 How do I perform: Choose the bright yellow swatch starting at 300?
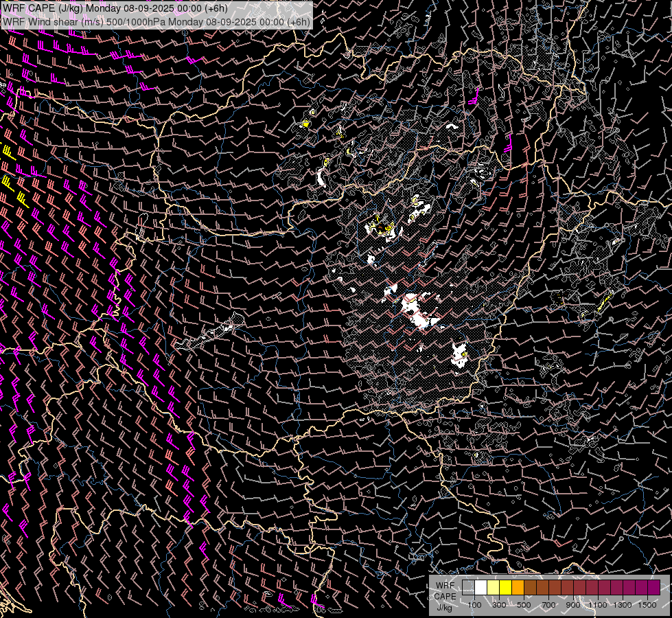(506, 588)
